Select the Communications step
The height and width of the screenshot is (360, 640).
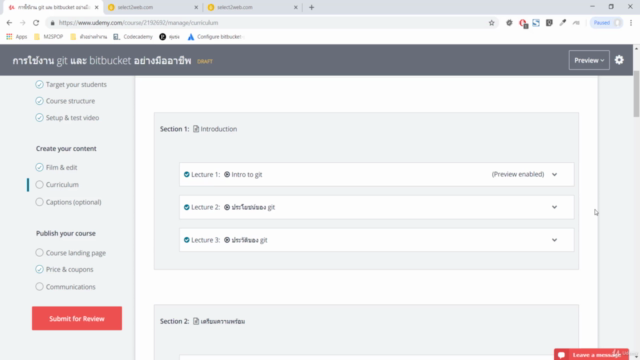pyautogui.click(x=65, y=287)
